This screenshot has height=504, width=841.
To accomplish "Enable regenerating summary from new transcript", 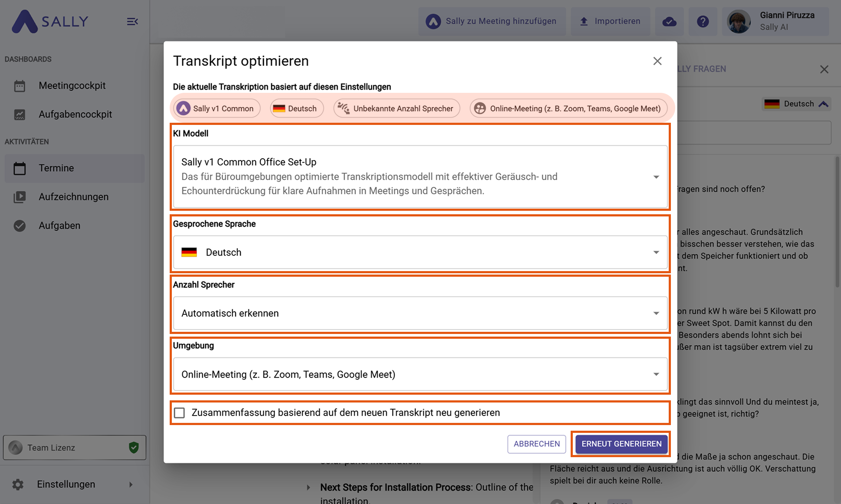I will pyautogui.click(x=179, y=412).
